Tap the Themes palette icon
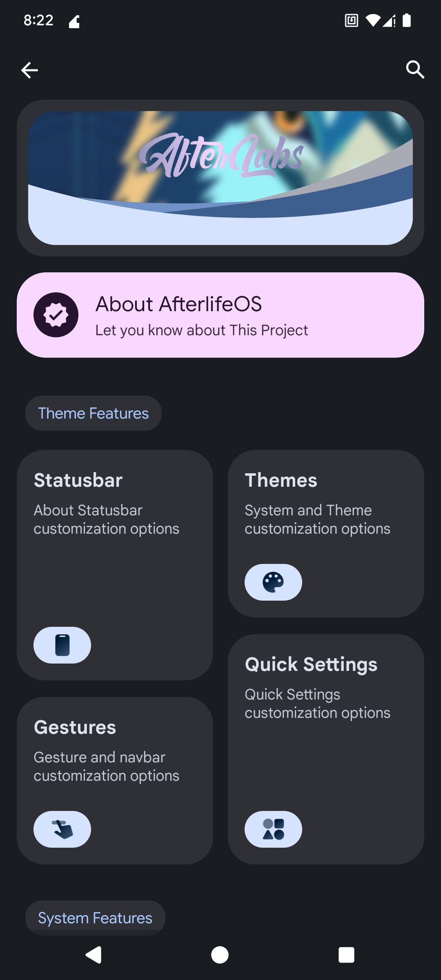441x980 pixels. tap(273, 582)
